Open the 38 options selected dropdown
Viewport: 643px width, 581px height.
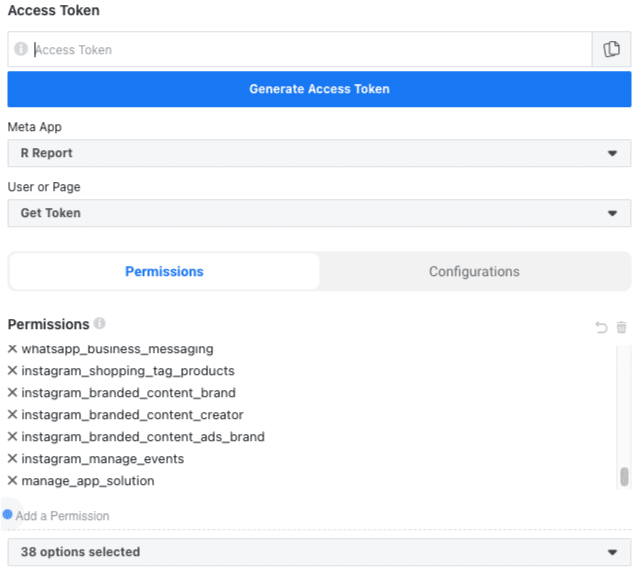[319, 552]
